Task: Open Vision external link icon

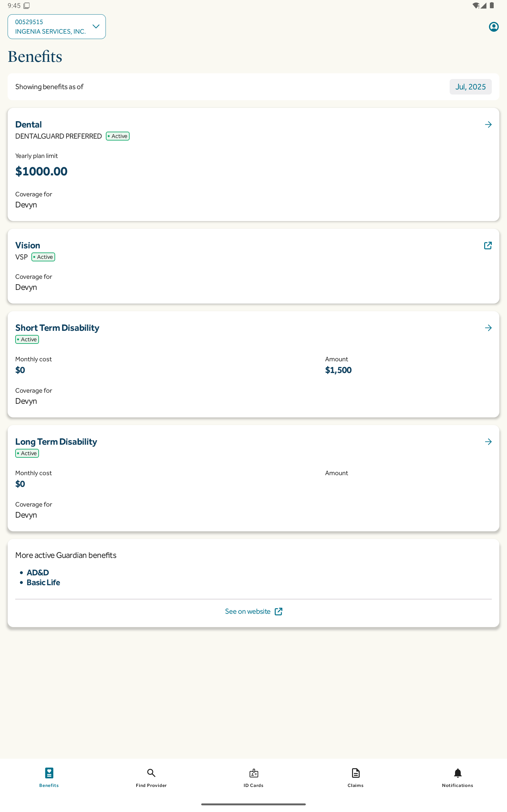Action: tap(488, 245)
